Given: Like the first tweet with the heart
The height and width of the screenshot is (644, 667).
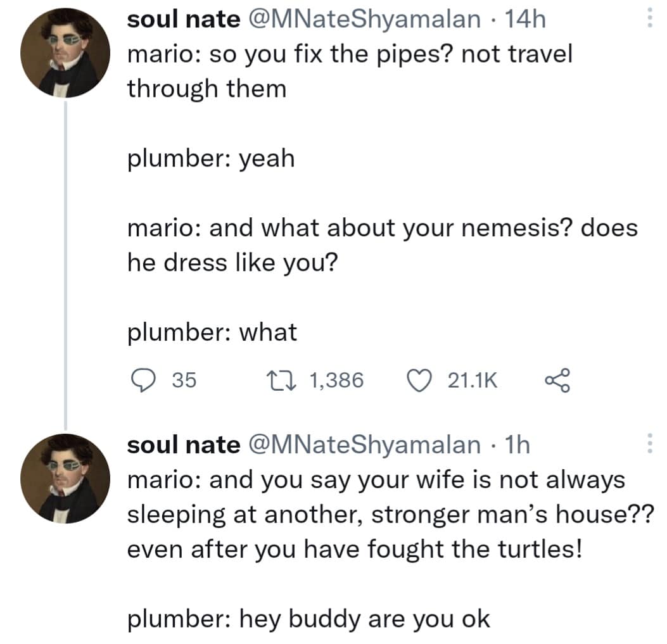Looking at the screenshot, I should (x=417, y=380).
